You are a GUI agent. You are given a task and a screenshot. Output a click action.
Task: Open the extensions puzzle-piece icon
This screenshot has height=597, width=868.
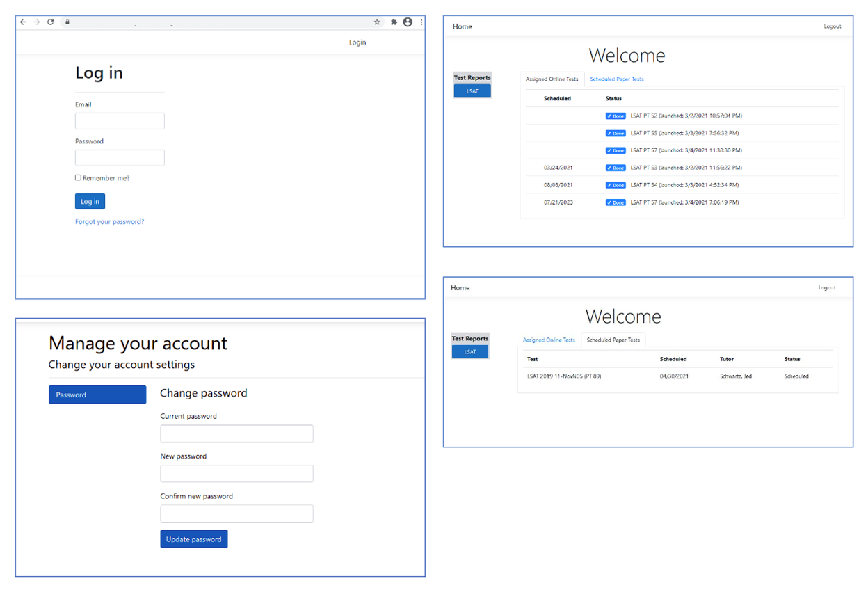394,22
